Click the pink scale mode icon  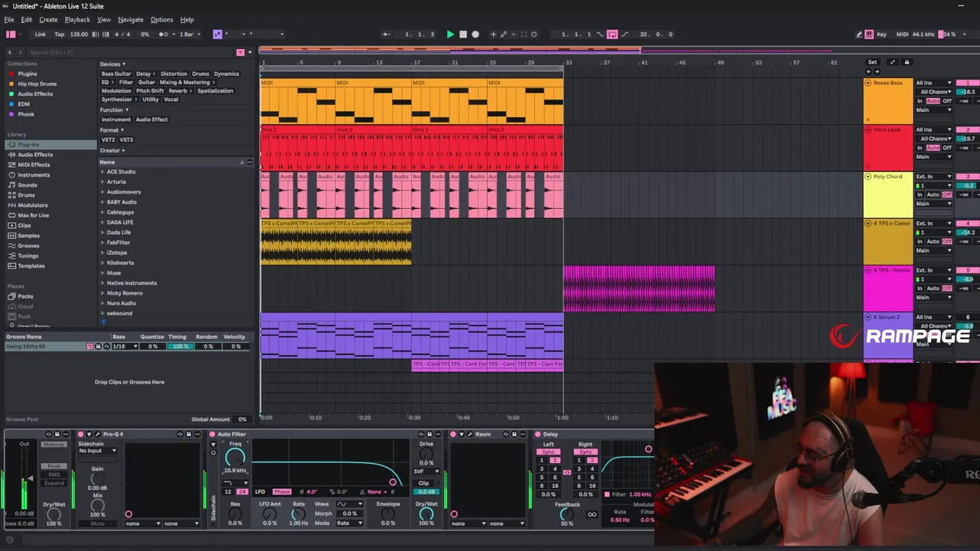(217, 34)
